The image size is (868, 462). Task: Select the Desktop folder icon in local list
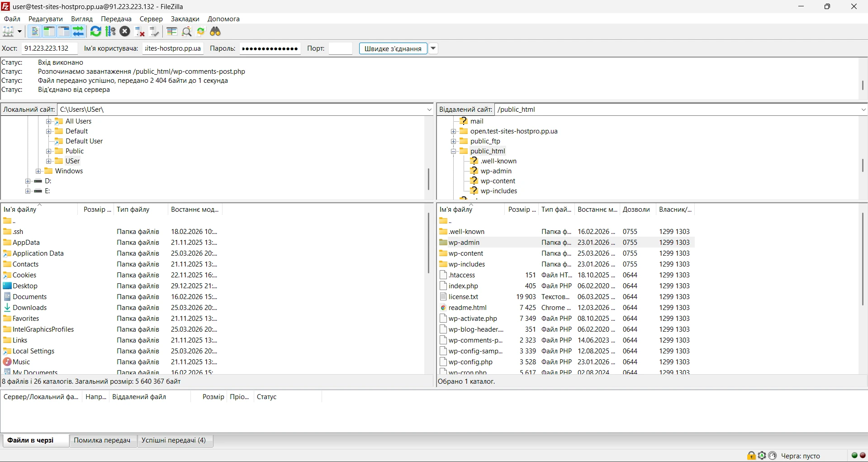[7, 286]
